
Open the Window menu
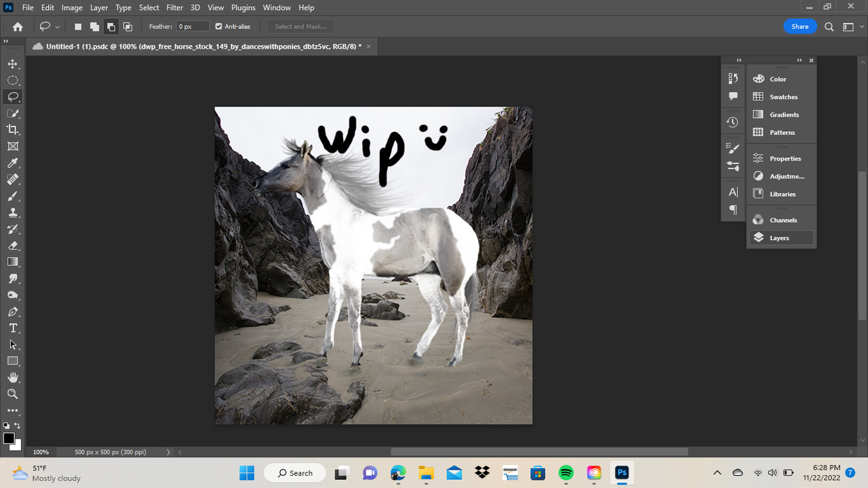pyautogui.click(x=277, y=7)
